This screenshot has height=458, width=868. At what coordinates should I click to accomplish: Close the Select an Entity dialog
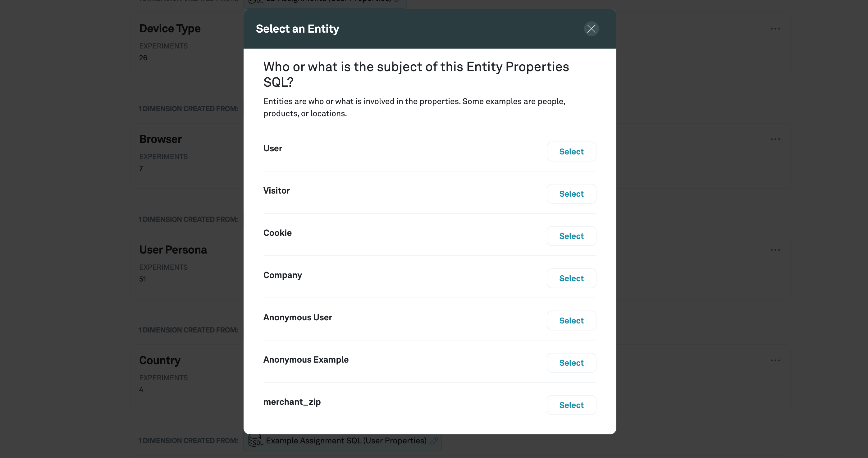591,29
